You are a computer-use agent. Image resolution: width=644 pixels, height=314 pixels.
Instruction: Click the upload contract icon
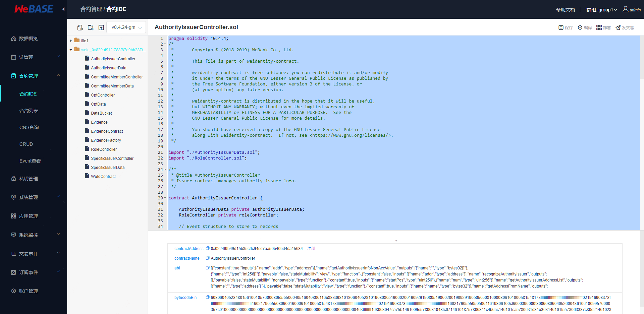click(101, 27)
